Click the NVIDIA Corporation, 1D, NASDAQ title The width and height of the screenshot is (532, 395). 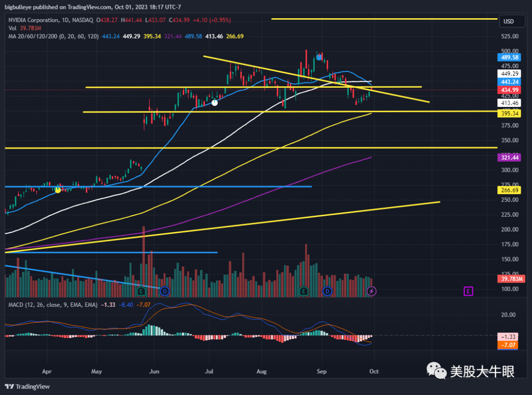pos(51,20)
